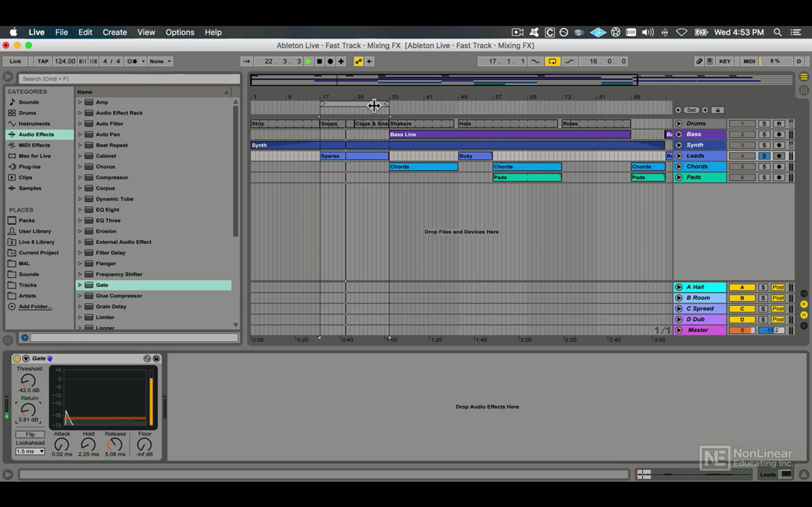Toggle Post on the A Hall return track
Screen dimensions: 812x507
pyautogui.click(x=778, y=287)
